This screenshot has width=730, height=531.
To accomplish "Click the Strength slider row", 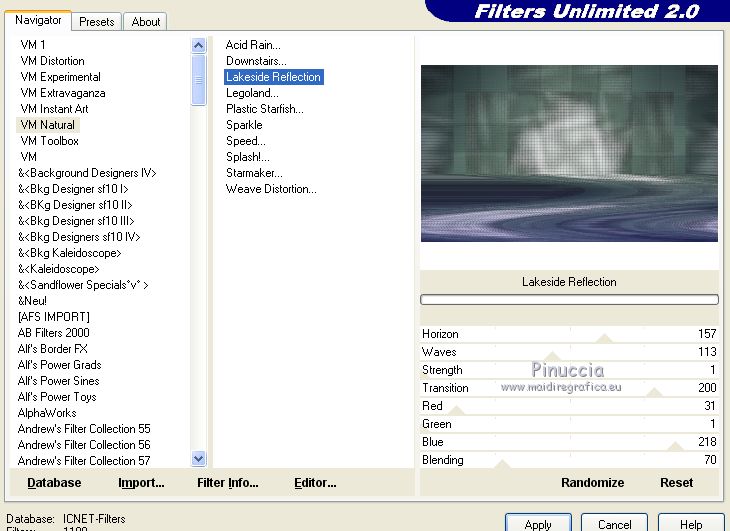I will (569, 370).
